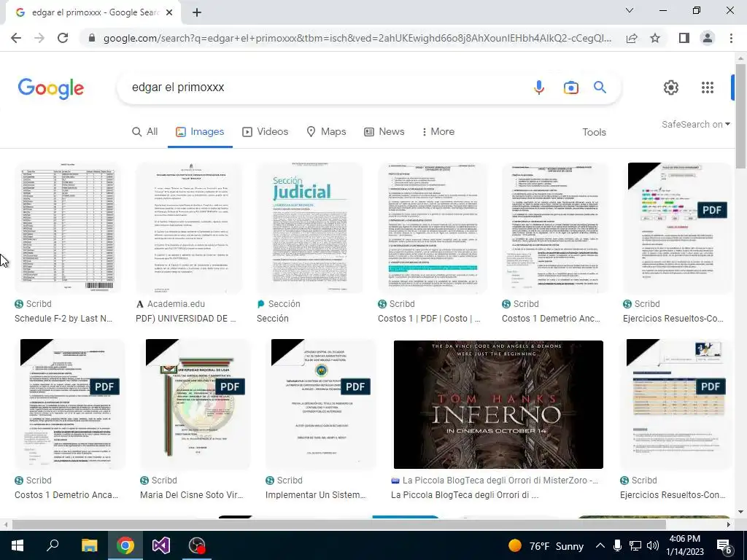Image resolution: width=747 pixels, height=560 pixels.
Task: Bookmark this page with star icon
Action: pyautogui.click(x=655, y=38)
